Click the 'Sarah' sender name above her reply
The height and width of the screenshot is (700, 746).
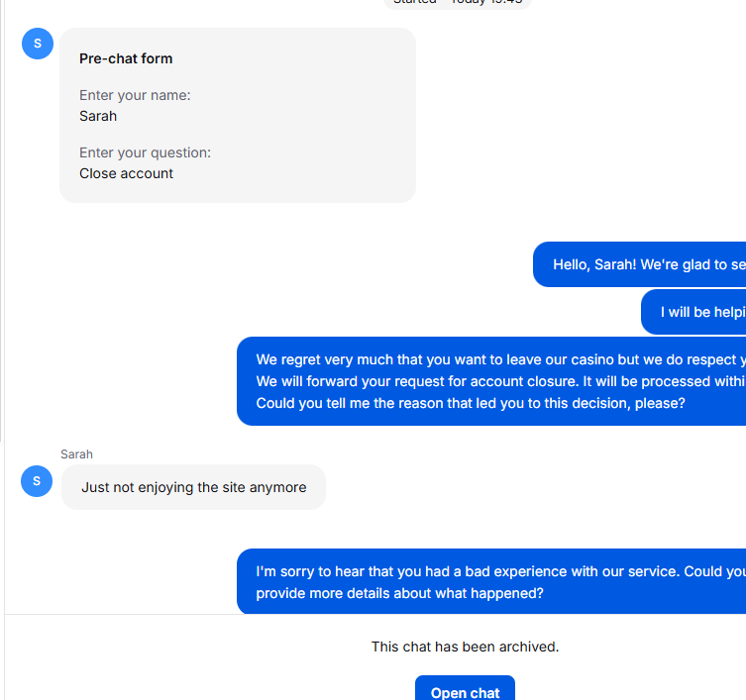(76, 454)
